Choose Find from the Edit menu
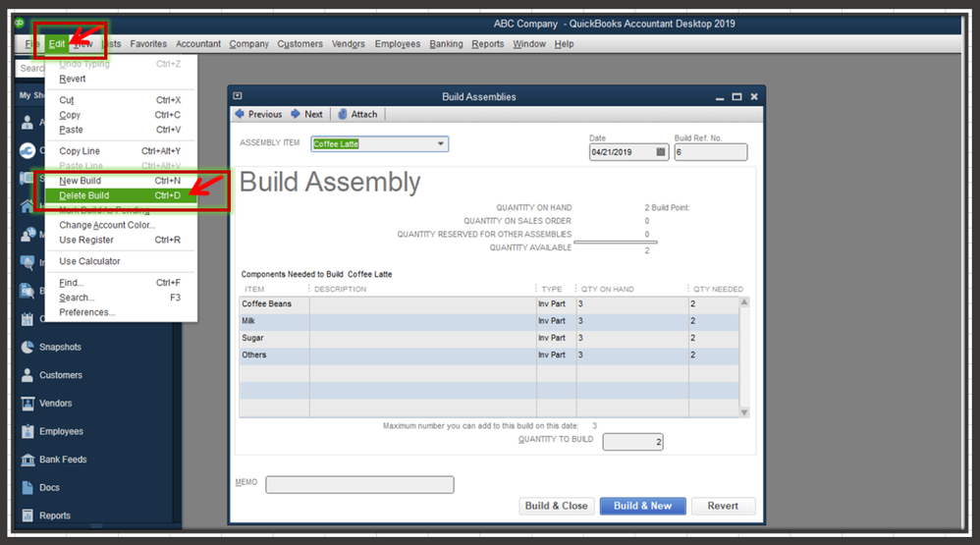Viewport: 980px width, 545px height. coord(120,283)
